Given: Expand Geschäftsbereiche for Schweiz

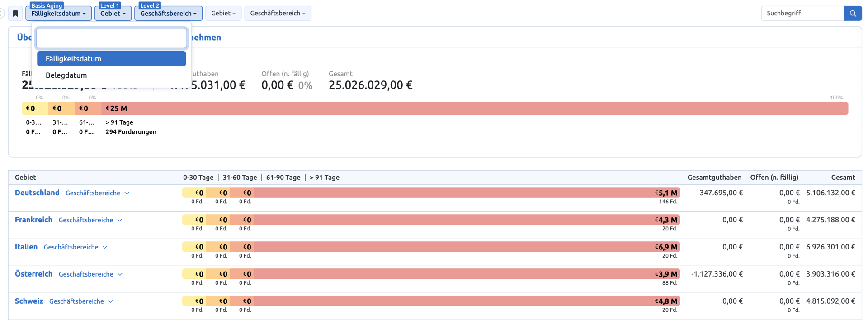Looking at the screenshot, I should tap(81, 301).
